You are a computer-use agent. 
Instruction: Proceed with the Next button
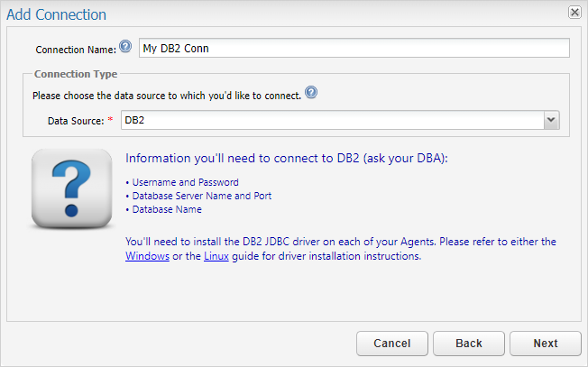coord(545,344)
